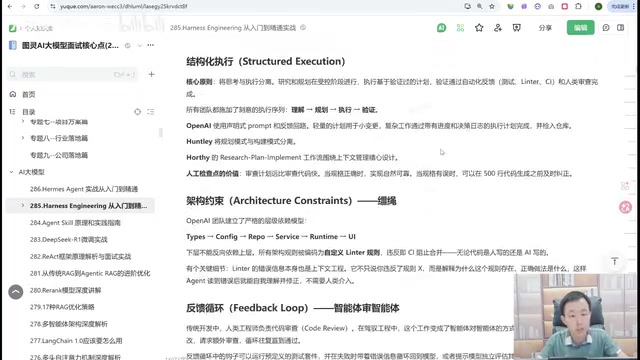640x360 pixels.
Task: Click the round collapse-up arrow button
Action: (16, 292)
